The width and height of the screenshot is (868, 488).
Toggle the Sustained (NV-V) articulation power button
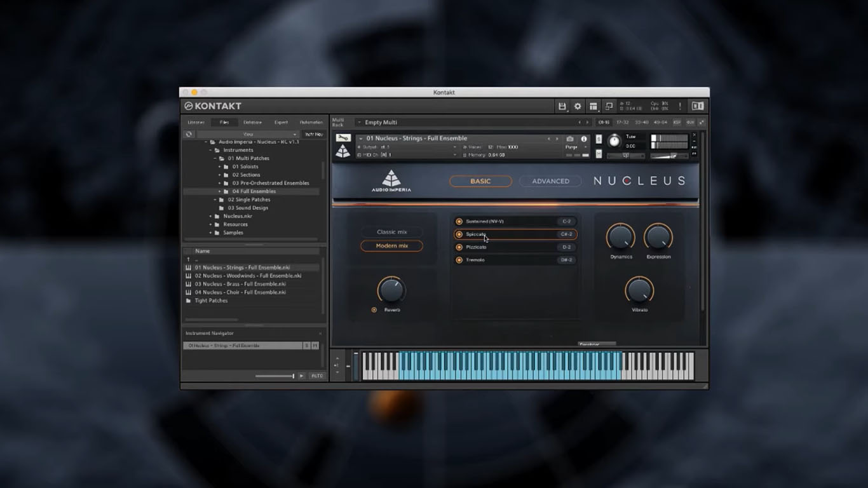pyautogui.click(x=459, y=222)
